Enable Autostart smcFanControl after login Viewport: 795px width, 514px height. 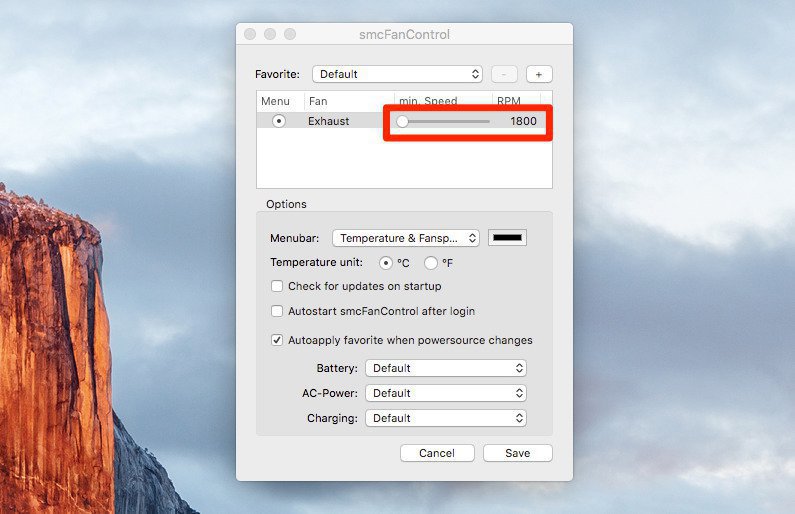click(x=277, y=311)
